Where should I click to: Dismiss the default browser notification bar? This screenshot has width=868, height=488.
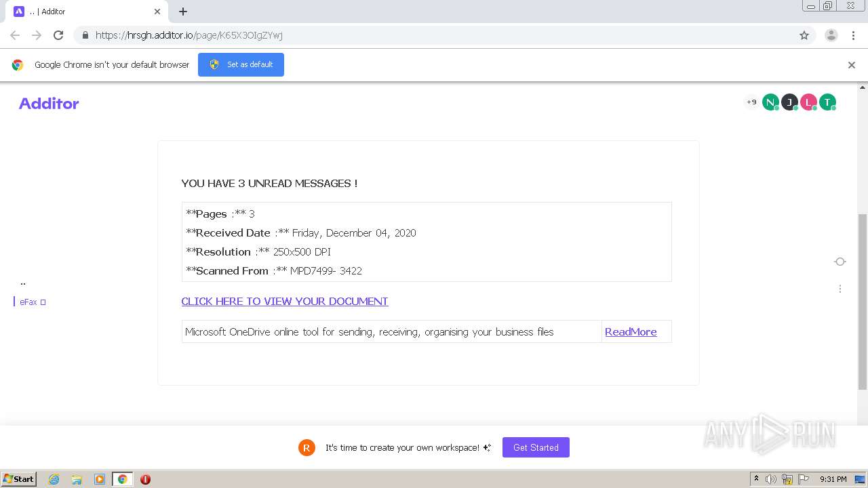click(852, 65)
